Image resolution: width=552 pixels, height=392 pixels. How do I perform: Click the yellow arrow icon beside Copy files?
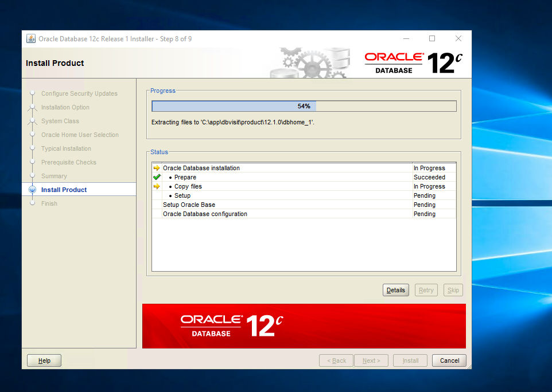157,186
